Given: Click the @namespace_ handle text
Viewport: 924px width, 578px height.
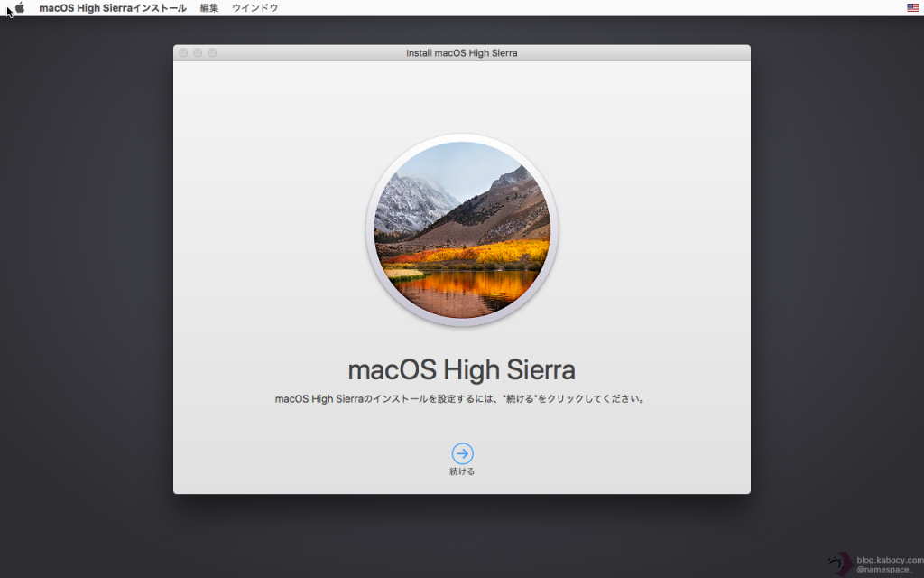Looking at the screenshot, I should pyautogui.click(x=884, y=570).
